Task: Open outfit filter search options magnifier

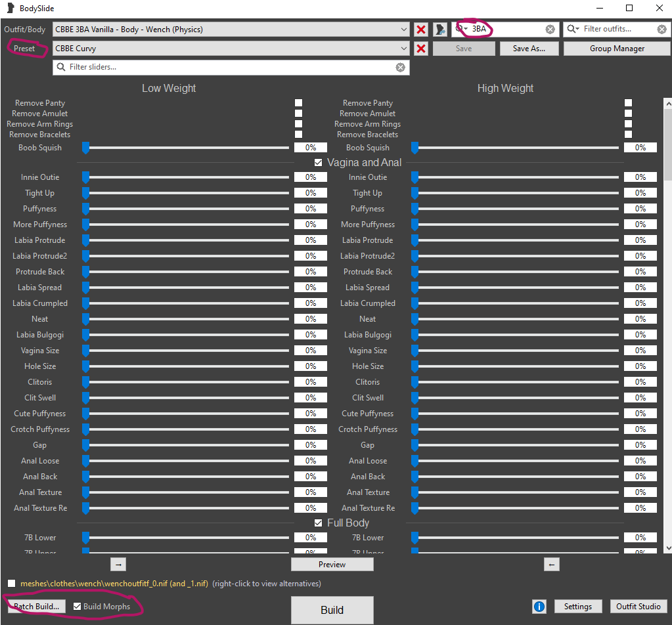Action: click(x=573, y=29)
